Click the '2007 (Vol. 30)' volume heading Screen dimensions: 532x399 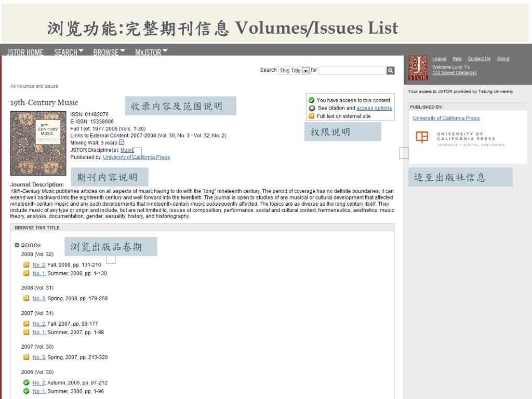pyautogui.click(x=37, y=347)
